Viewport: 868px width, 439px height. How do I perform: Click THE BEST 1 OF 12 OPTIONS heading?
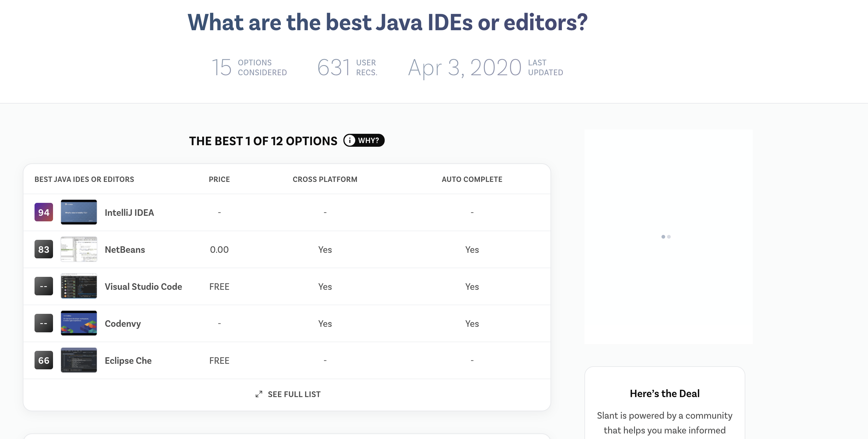[x=263, y=141]
